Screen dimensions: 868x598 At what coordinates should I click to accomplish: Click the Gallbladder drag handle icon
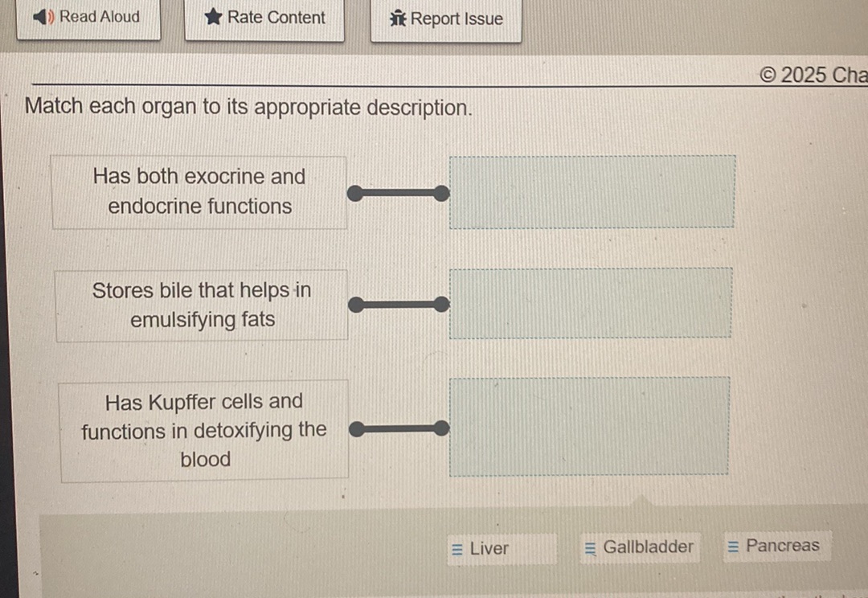click(591, 548)
